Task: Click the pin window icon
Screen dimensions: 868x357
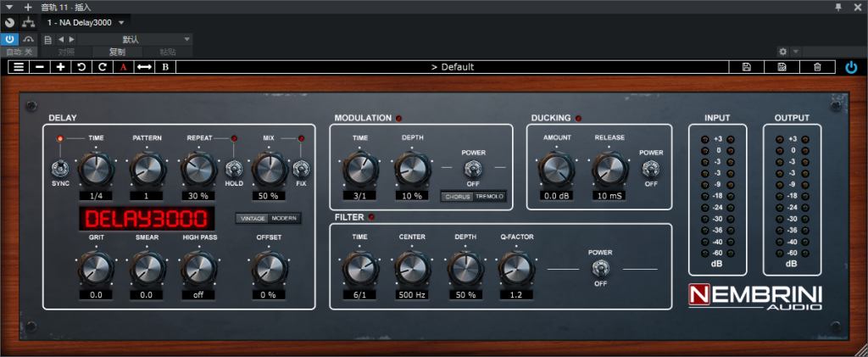Action: tap(838, 7)
